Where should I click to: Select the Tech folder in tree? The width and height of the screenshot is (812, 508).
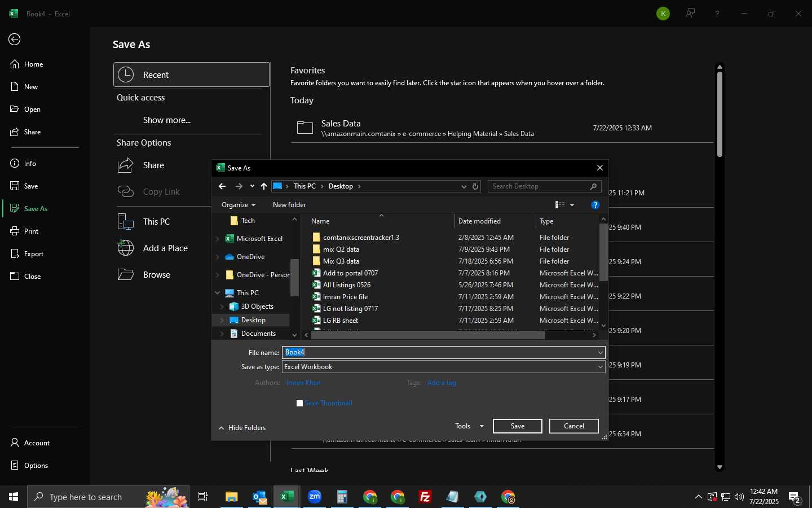pos(248,221)
